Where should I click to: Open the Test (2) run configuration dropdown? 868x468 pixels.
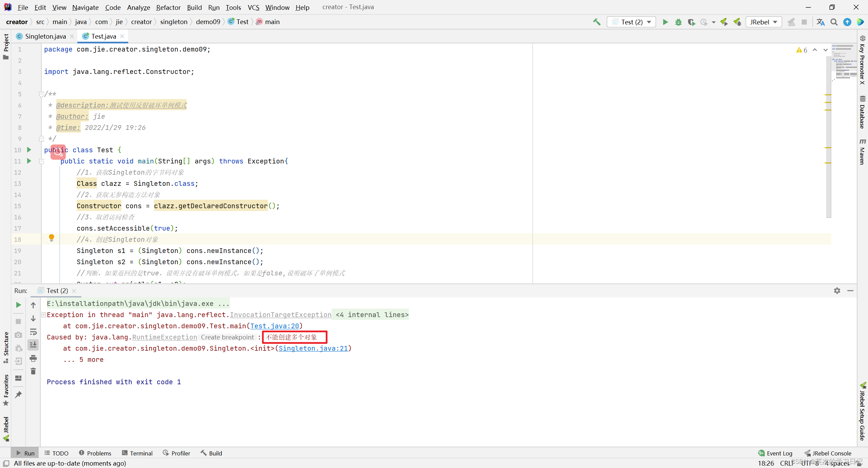631,22
